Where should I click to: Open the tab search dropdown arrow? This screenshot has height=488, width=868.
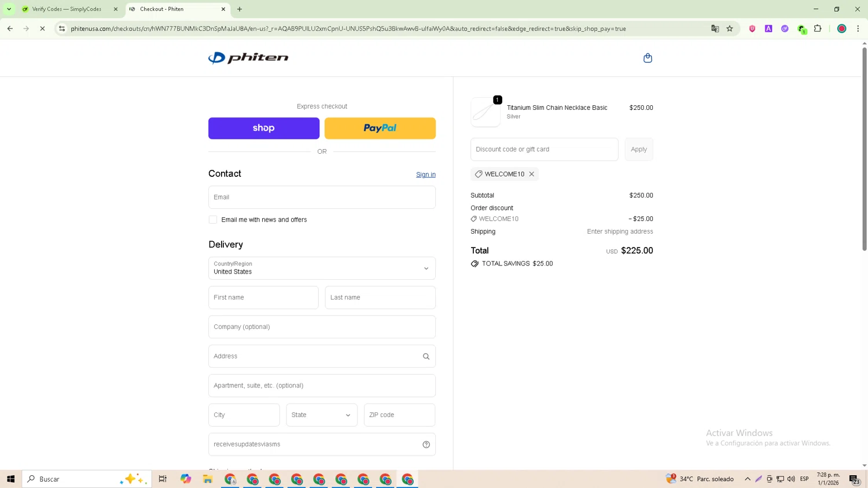coord(9,9)
